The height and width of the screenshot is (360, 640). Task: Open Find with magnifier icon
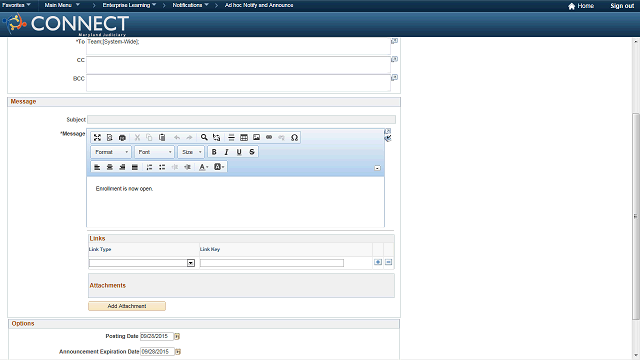pos(204,138)
